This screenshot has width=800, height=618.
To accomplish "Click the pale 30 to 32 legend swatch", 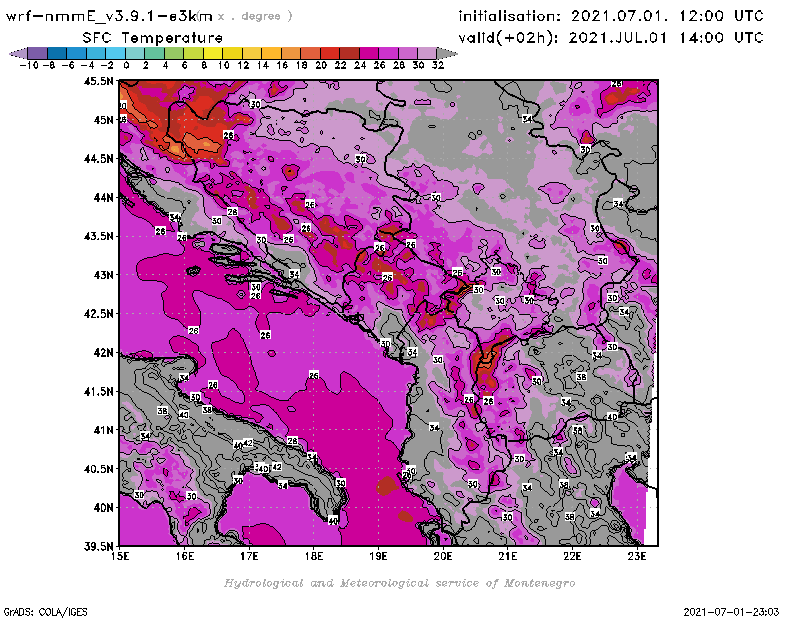I will point(427,54).
